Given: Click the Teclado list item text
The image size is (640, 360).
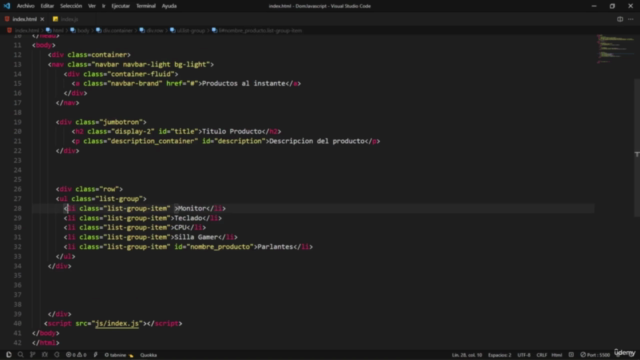Looking at the screenshot, I should pyautogui.click(x=188, y=218).
